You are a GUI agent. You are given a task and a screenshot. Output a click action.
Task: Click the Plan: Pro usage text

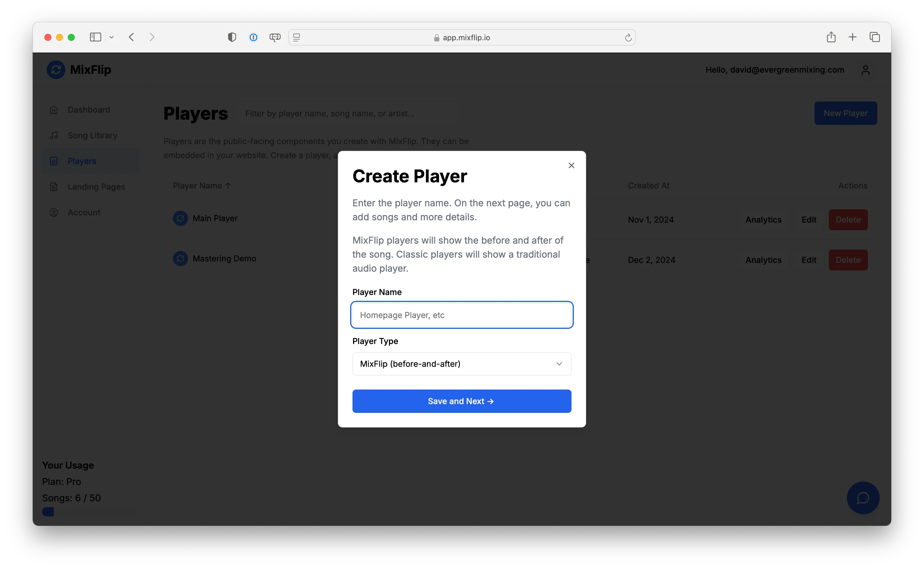pos(62,482)
